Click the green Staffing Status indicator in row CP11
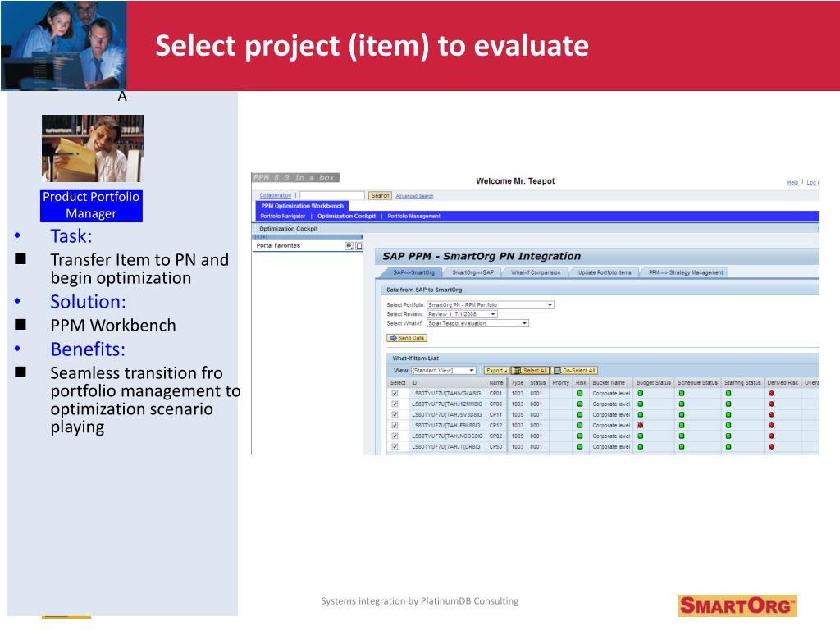The width and height of the screenshot is (840, 630). (728, 414)
